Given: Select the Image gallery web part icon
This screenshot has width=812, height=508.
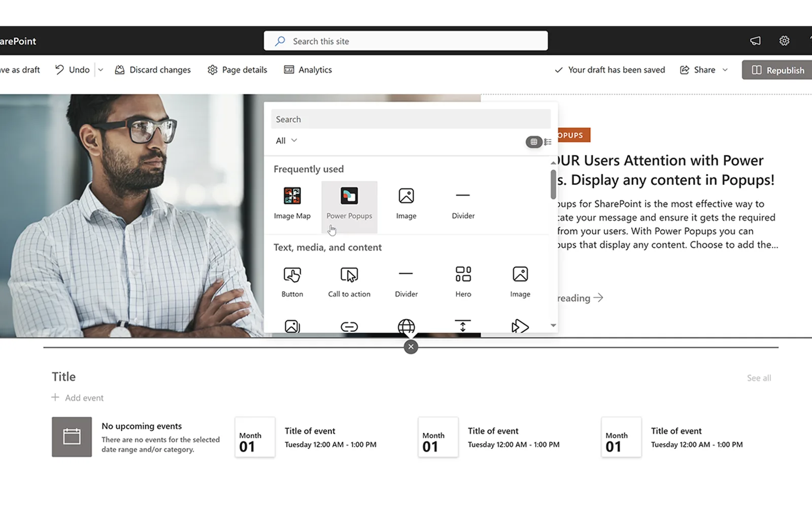Looking at the screenshot, I should [x=292, y=326].
